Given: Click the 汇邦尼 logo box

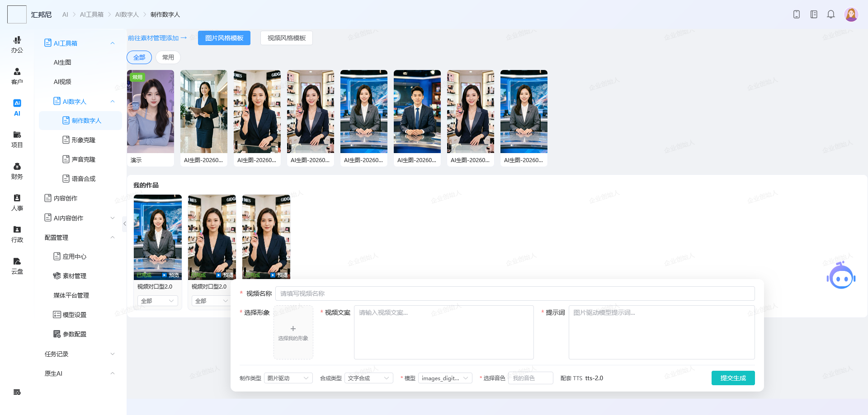Looking at the screenshot, I should 17,14.
